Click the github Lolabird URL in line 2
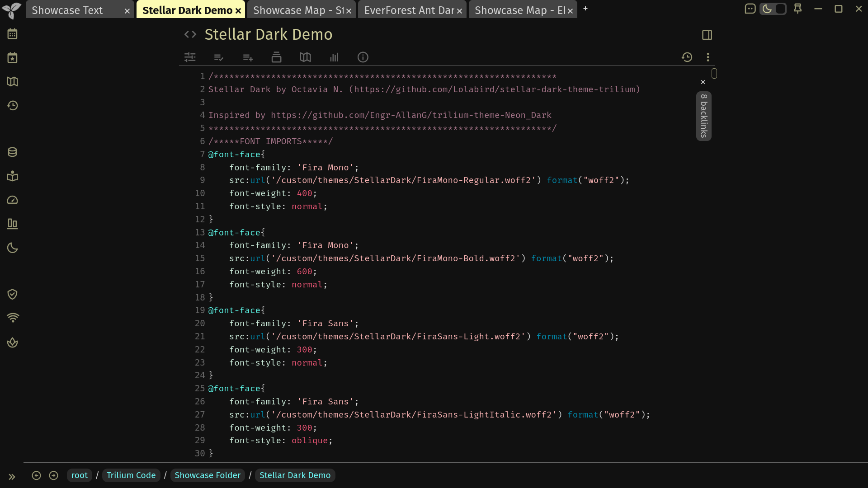Image resolution: width=868 pixels, height=488 pixels. pos(495,89)
